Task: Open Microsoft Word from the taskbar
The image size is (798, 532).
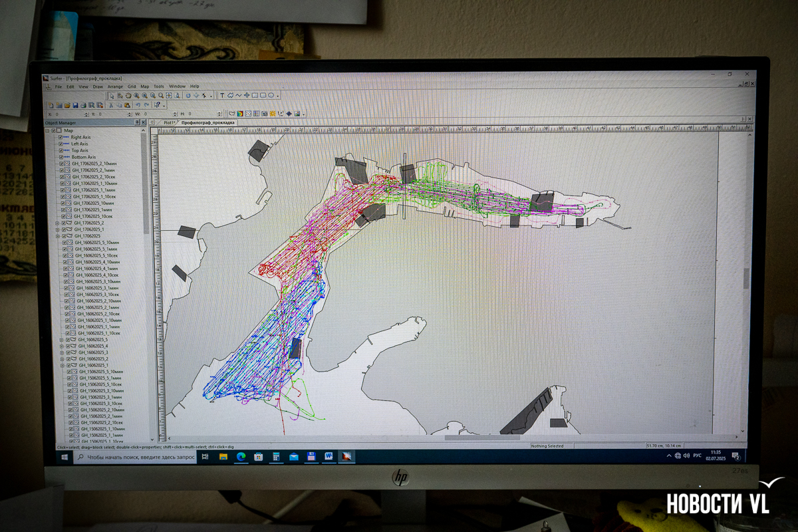Action: (329, 456)
